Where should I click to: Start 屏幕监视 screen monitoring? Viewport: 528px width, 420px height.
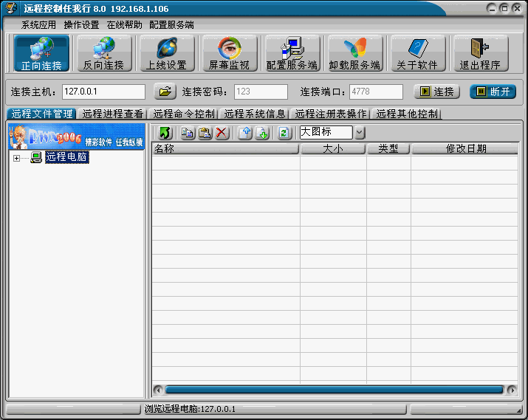point(229,53)
